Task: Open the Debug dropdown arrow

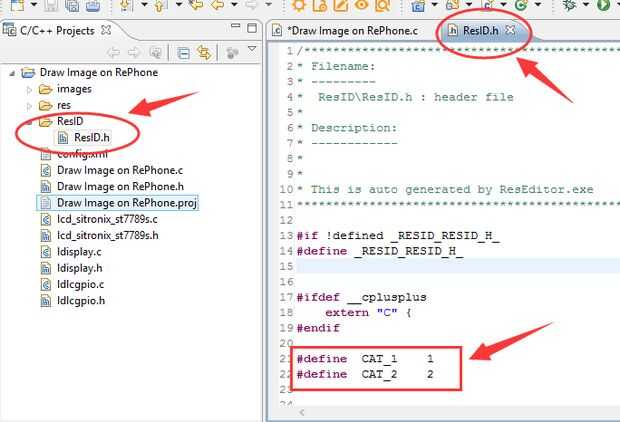Action: coord(586,5)
